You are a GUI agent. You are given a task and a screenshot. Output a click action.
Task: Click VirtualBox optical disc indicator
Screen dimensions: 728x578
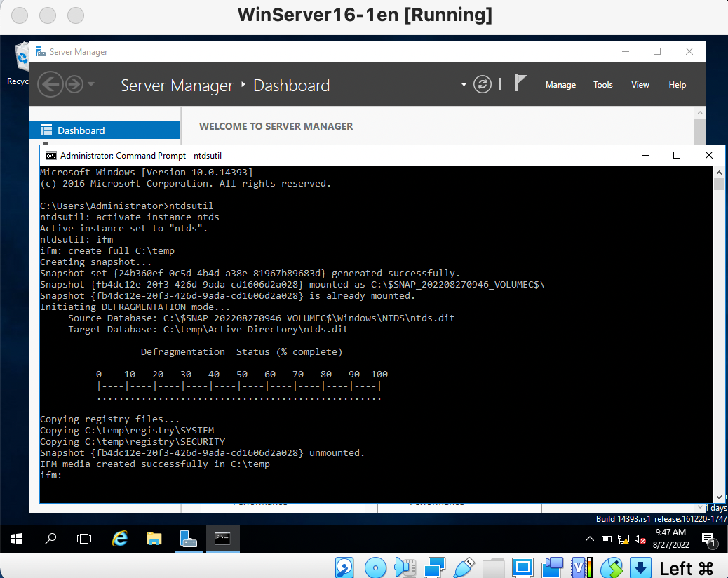coord(376,567)
